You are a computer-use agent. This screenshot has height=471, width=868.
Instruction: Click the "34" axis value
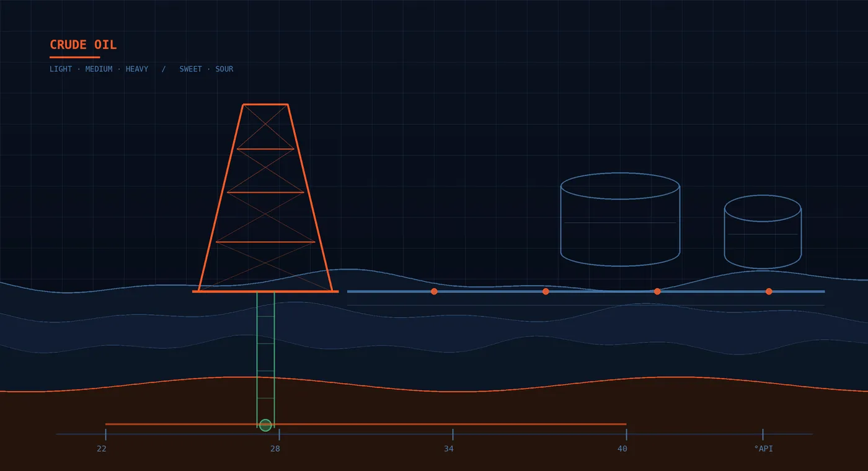point(449,449)
